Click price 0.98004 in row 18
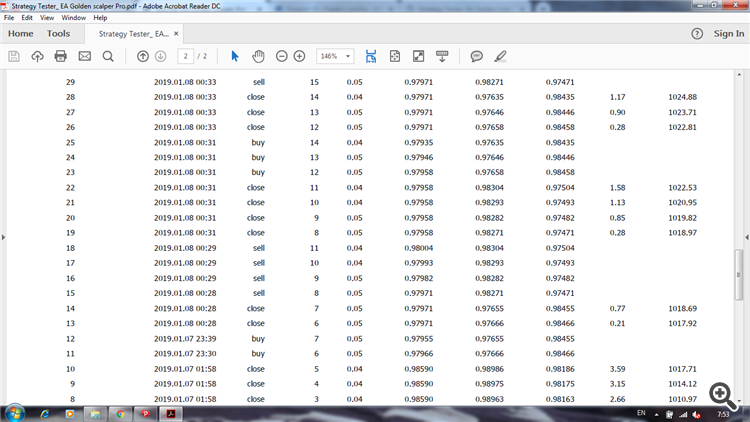The height and width of the screenshot is (422, 750). (x=419, y=248)
